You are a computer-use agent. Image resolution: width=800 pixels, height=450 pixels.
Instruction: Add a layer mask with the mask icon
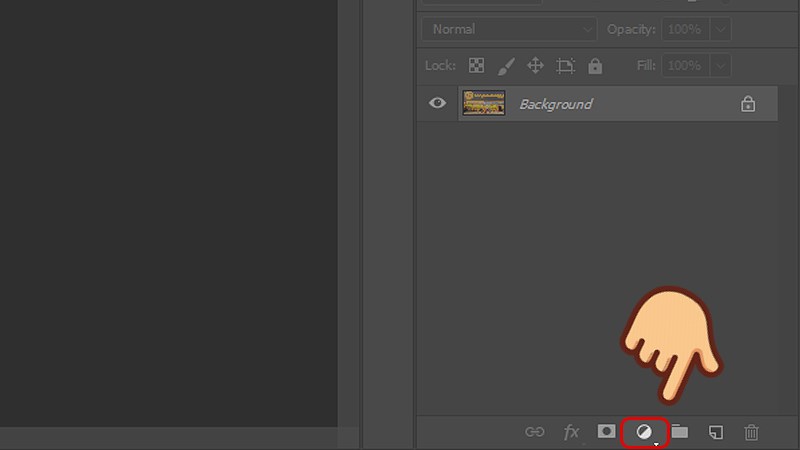click(x=606, y=431)
